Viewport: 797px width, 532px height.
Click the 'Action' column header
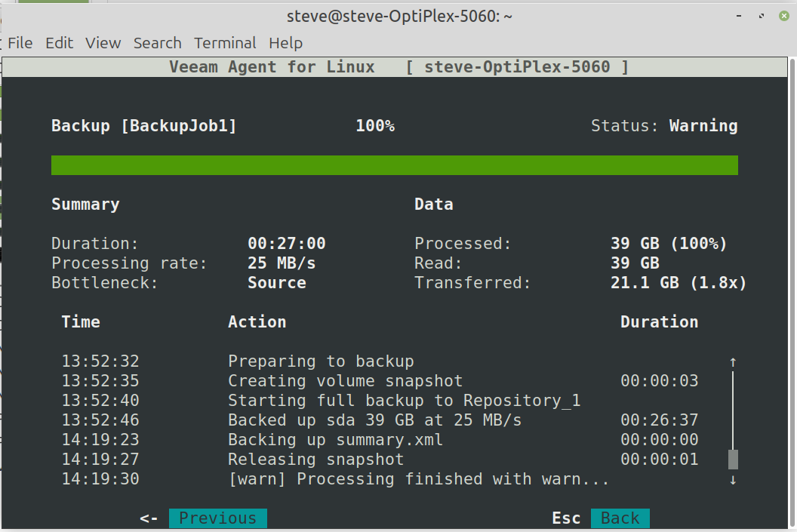257,322
